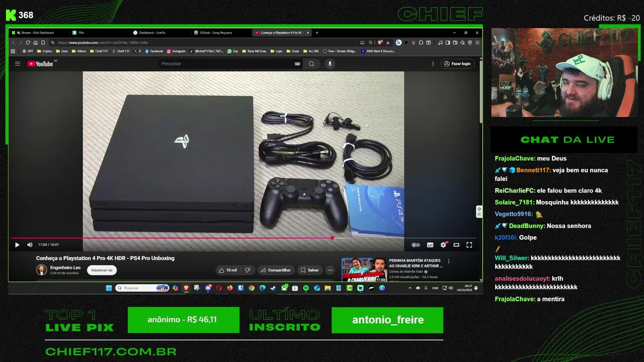Toggle autoplay switch in the player
Viewport: 644px width, 362px height.
tap(416, 245)
